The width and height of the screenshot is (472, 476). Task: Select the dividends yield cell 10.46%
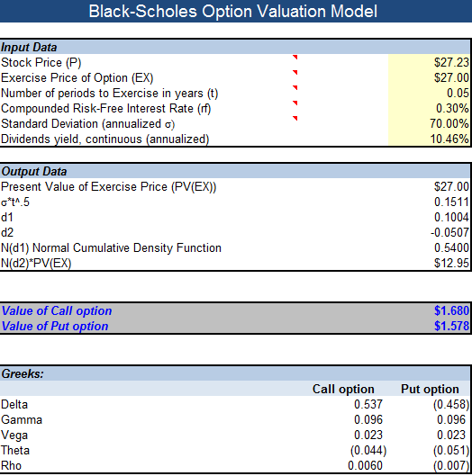429,139
